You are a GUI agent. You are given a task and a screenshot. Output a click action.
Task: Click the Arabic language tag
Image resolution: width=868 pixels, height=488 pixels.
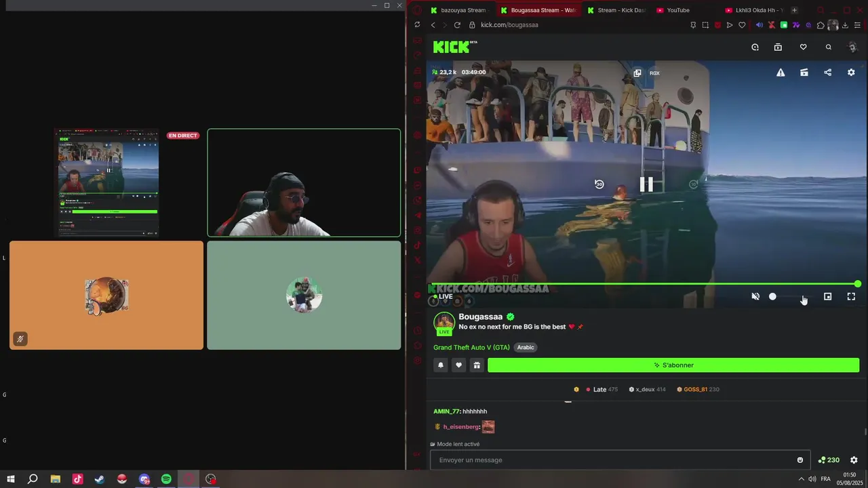[526, 348]
